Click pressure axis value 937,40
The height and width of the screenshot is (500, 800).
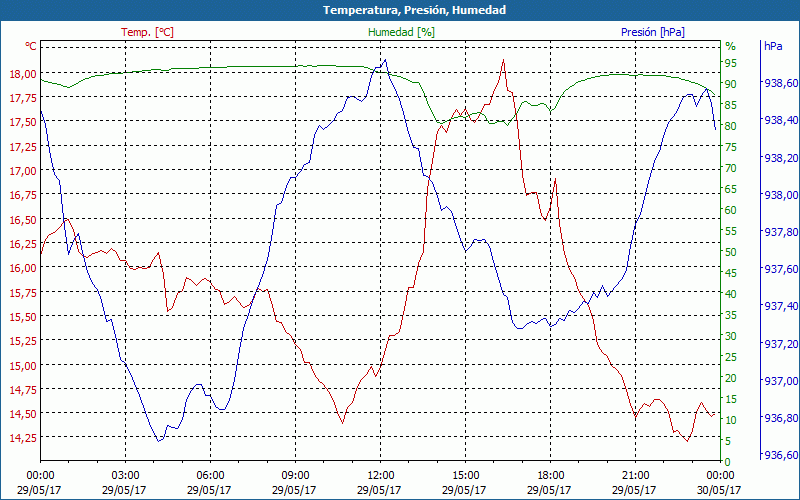click(779, 306)
